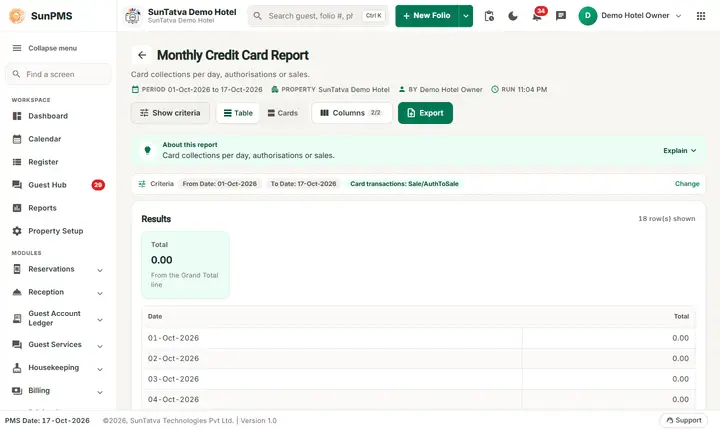Click the Reception bell icon

(17, 292)
